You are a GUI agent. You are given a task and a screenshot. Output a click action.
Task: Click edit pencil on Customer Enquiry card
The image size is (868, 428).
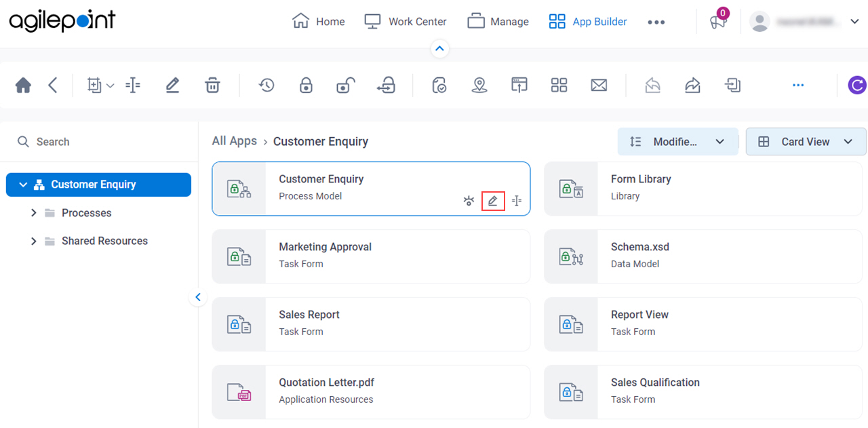pos(493,201)
